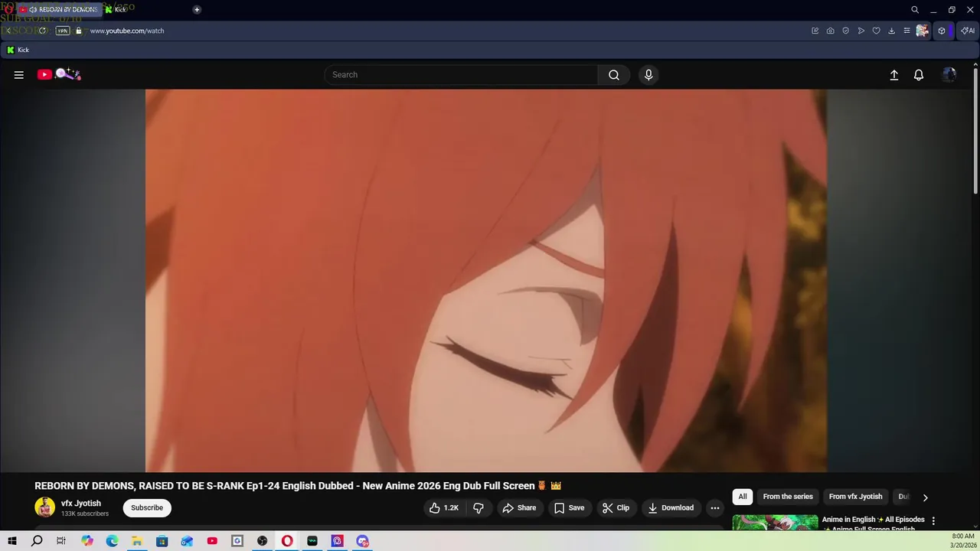Open the privacy protection shield icon
The image size is (980, 551).
(846, 31)
